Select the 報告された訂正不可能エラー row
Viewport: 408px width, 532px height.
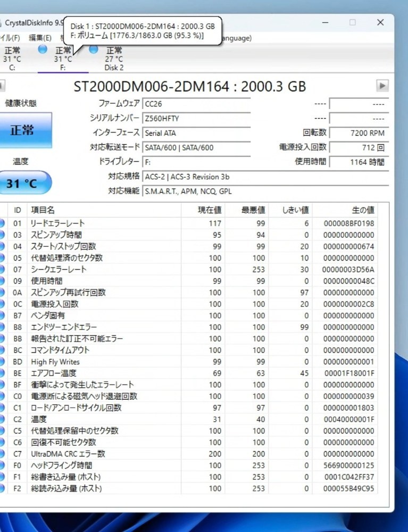click(188, 338)
